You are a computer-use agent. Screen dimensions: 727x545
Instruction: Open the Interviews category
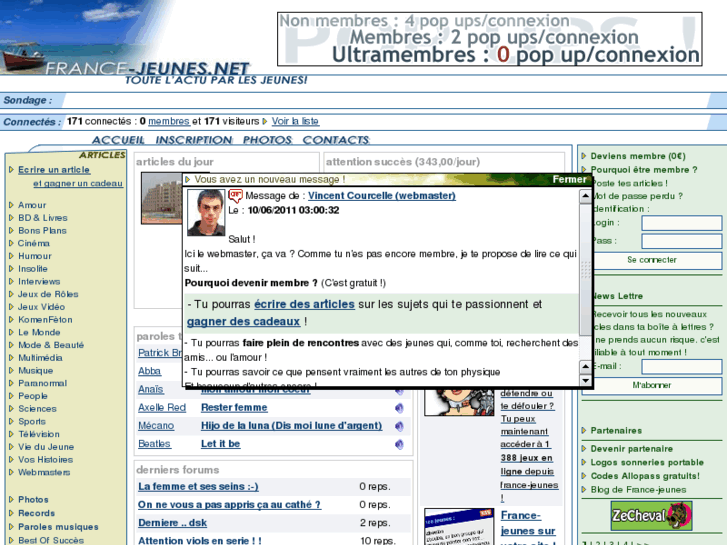click(x=39, y=282)
